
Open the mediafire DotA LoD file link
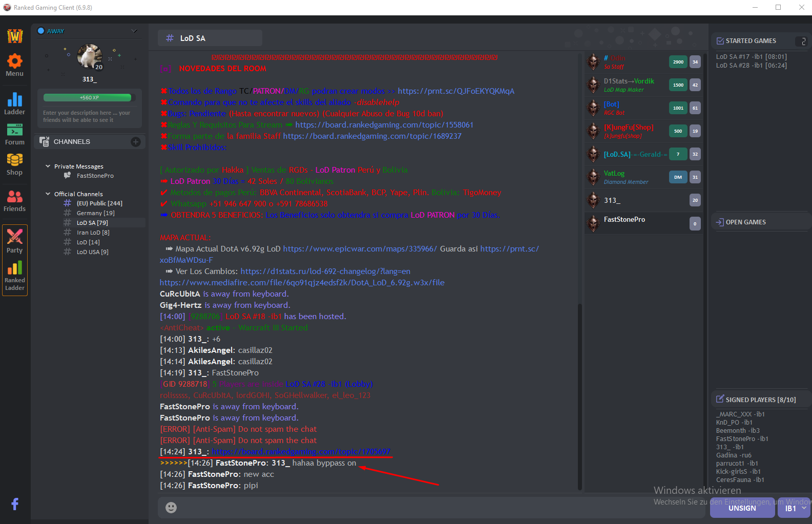click(302, 283)
